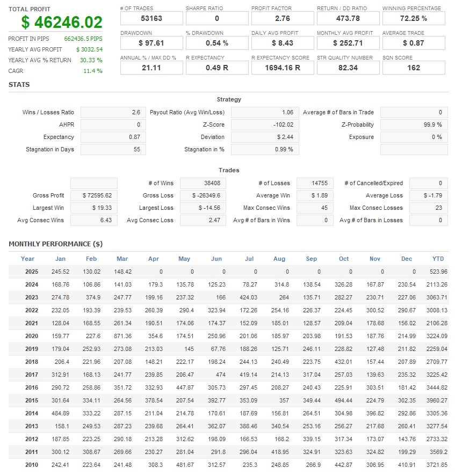455x476 pixels.
Task: Select the Monthly Performance ($) heading
Action: click(x=56, y=244)
